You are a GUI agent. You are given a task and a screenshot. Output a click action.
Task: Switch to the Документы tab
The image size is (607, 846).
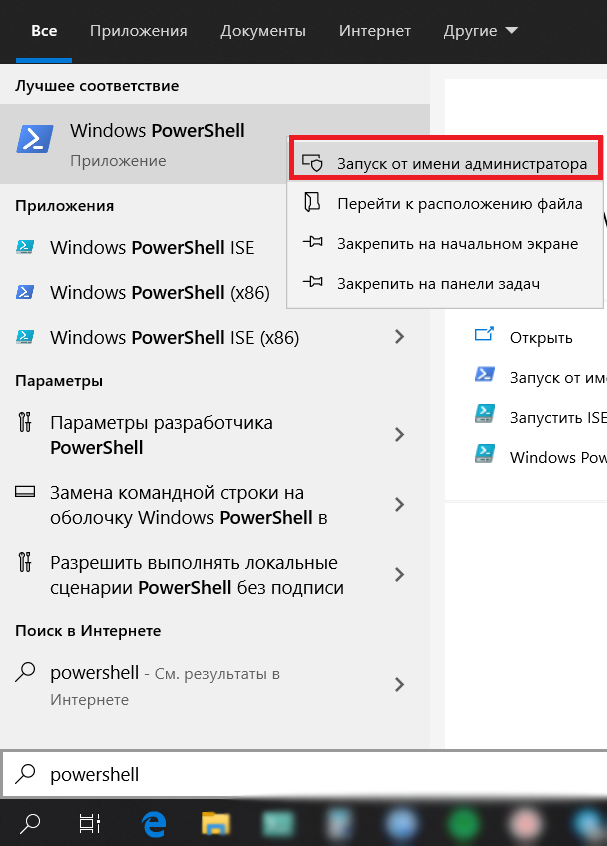click(x=263, y=31)
